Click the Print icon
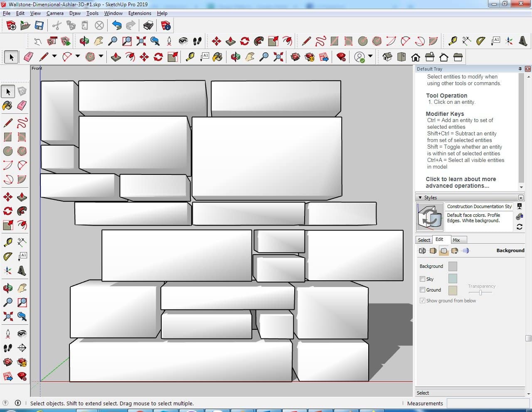The image size is (532, 412). pos(148,26)
